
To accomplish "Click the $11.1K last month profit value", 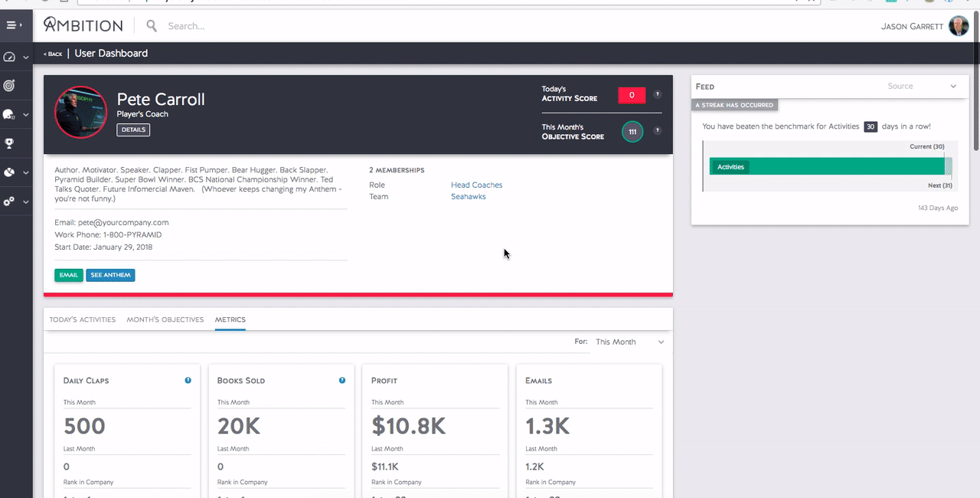I will click(384, 467).
